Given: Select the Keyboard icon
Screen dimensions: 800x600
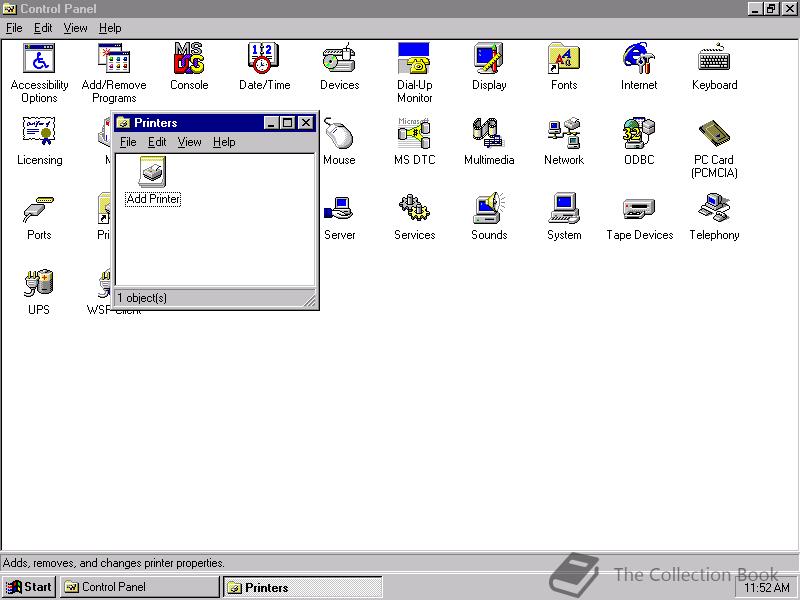Looking at the screenshot, I should tap(714, 67).
